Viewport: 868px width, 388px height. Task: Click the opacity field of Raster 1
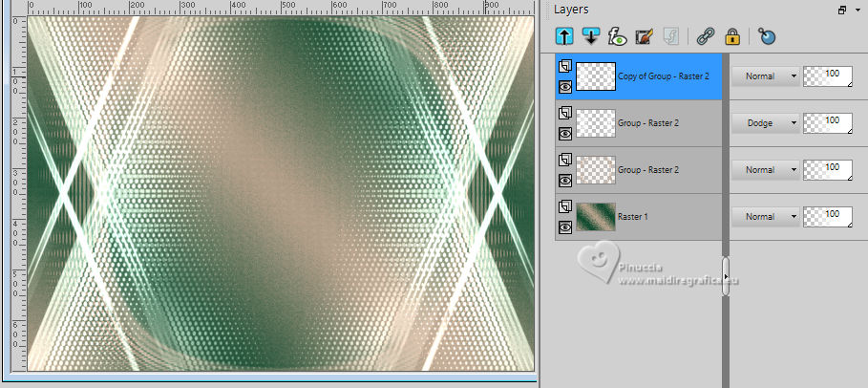828,217
